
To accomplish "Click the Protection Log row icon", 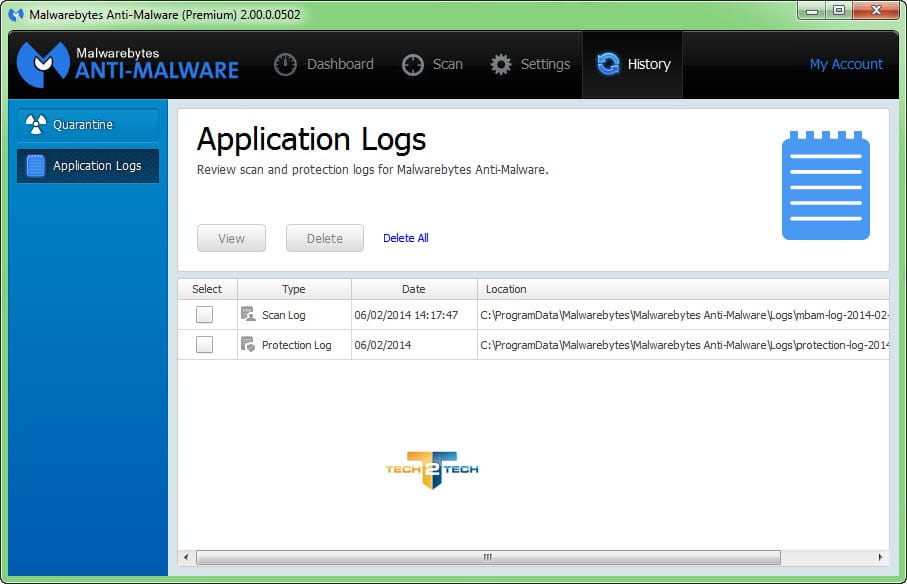I will [x=248, y=344].
